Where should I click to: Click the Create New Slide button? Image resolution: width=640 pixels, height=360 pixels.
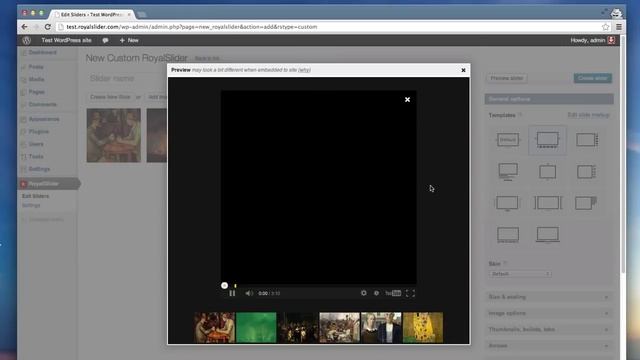pos(110,97)
